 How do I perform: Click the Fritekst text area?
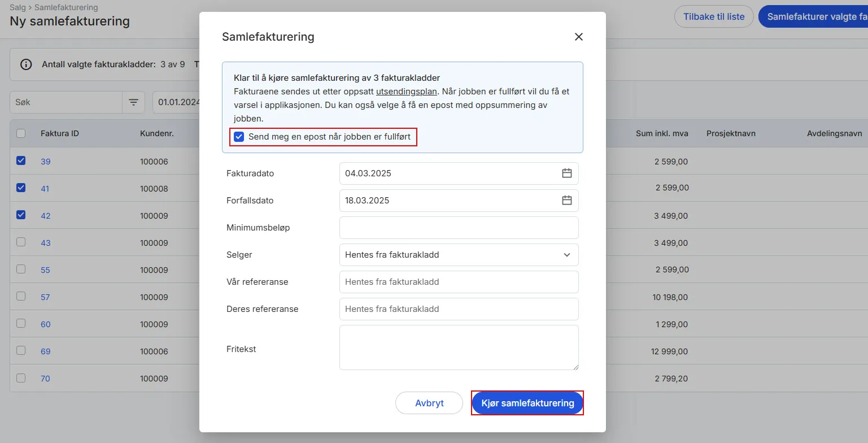click(459, 348)
